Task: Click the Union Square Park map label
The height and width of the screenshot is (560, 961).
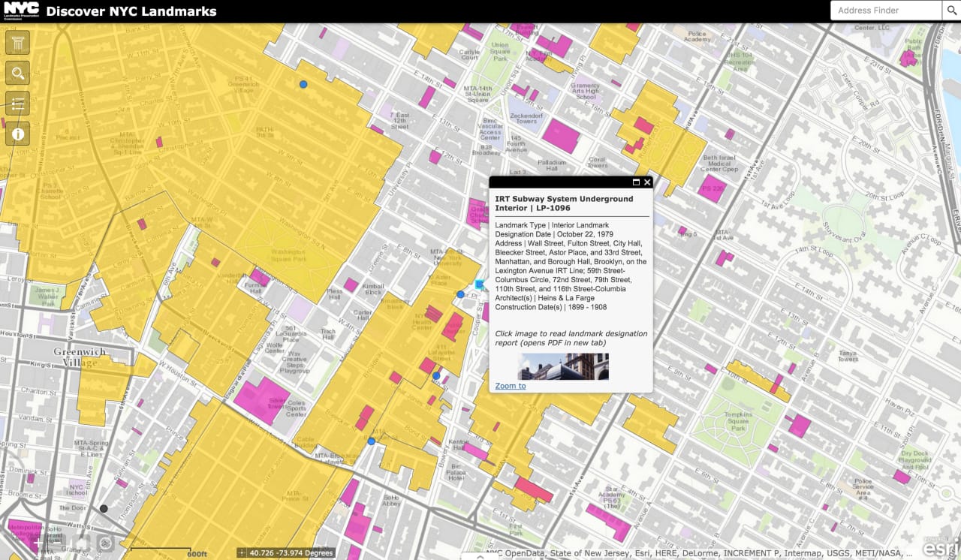Action: pos(500,51)
